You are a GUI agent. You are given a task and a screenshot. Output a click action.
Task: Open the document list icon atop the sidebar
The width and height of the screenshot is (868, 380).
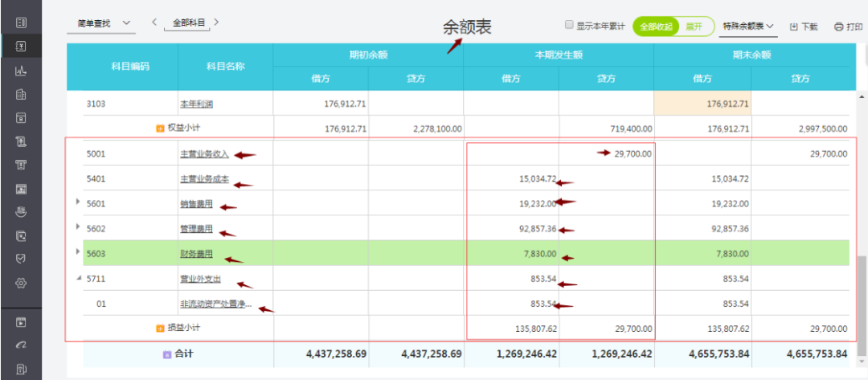[21, 22]
